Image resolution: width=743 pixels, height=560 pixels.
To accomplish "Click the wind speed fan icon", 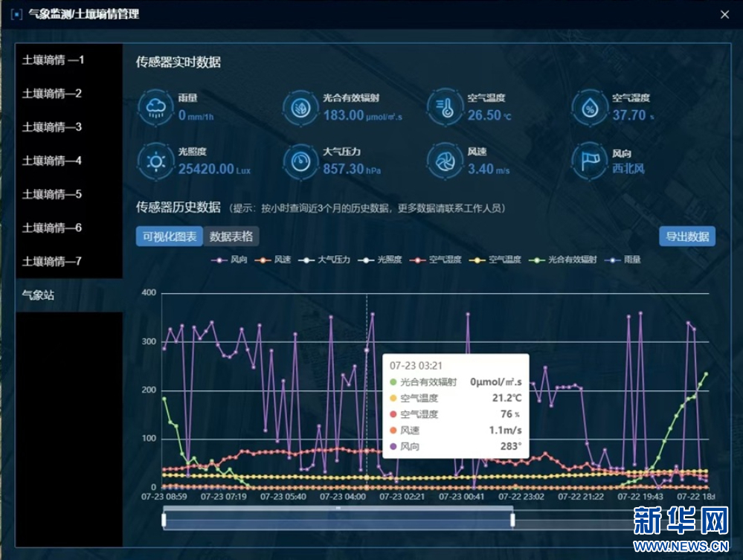I will pos(445,162).
